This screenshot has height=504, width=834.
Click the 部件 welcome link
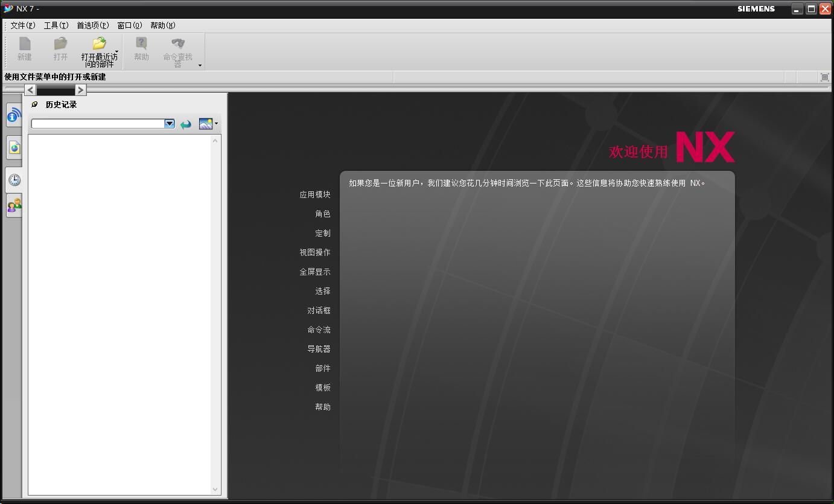pyautogui.click(x=323, y=368)
